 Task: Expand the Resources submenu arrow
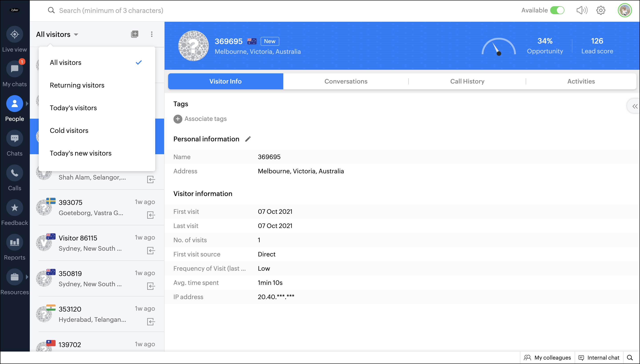tap(27, 277)
